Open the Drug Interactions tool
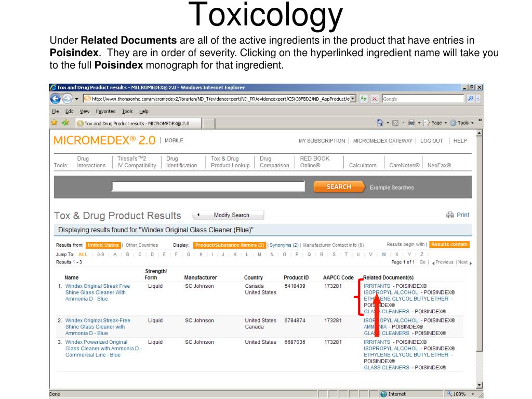532x399 pixels. click(x=91, y=162)
